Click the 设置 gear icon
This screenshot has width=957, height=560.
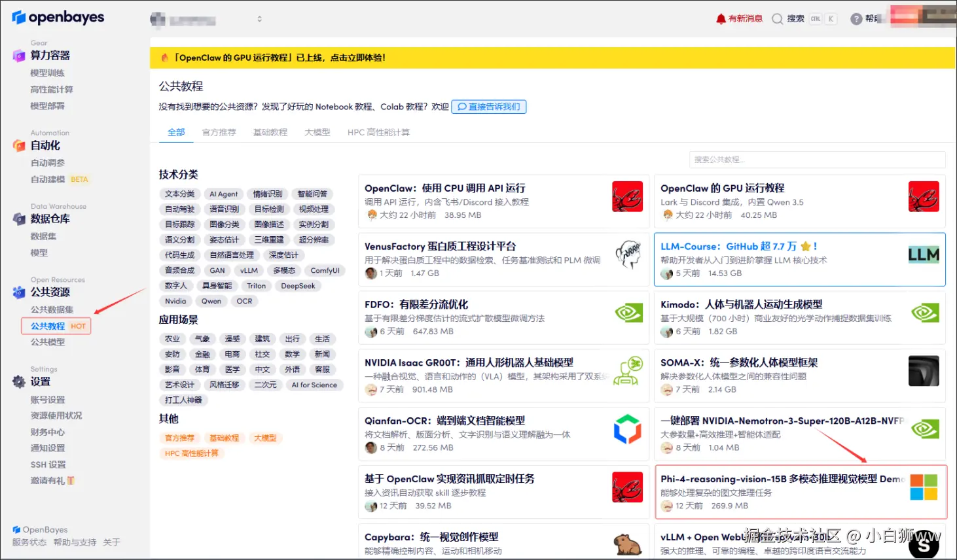point(18,382)
